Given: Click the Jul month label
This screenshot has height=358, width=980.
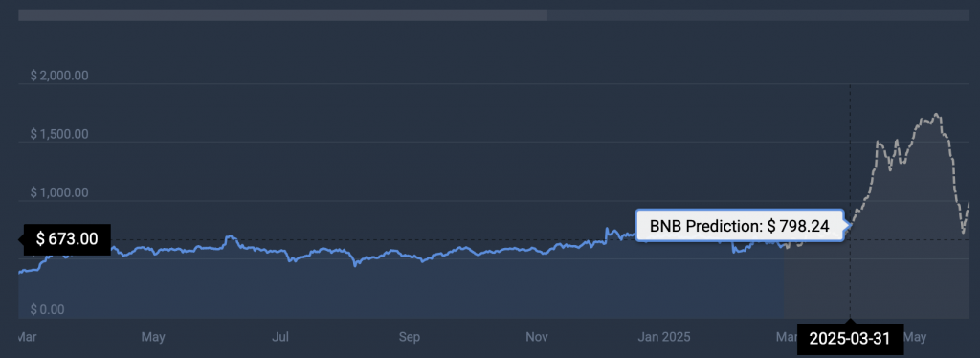Looking at the screenshot, I should tap(281, 337).
